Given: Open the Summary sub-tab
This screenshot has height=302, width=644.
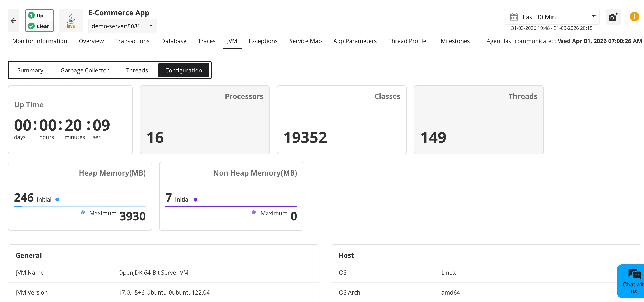Looking at the screenshot, I should coord(30,70).
